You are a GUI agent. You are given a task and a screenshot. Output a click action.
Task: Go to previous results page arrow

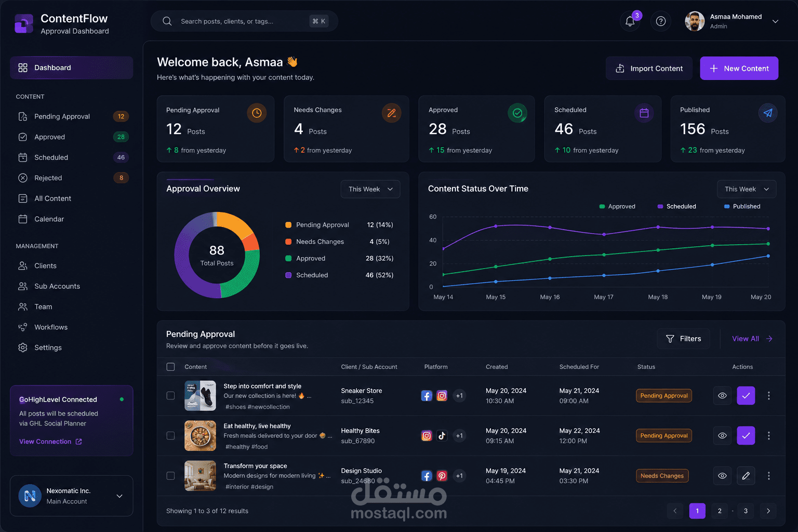point(675,511)
